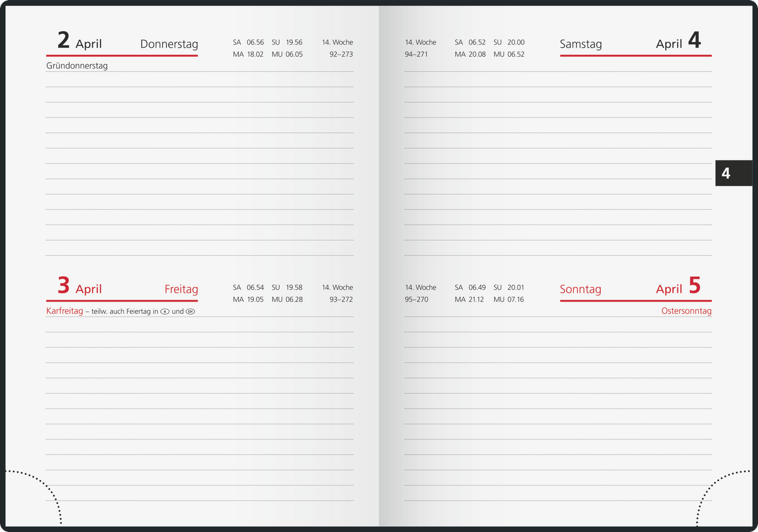Click the large date number 2
The width and height of the screenshot is (758, 532).
(x=63, y=40)
